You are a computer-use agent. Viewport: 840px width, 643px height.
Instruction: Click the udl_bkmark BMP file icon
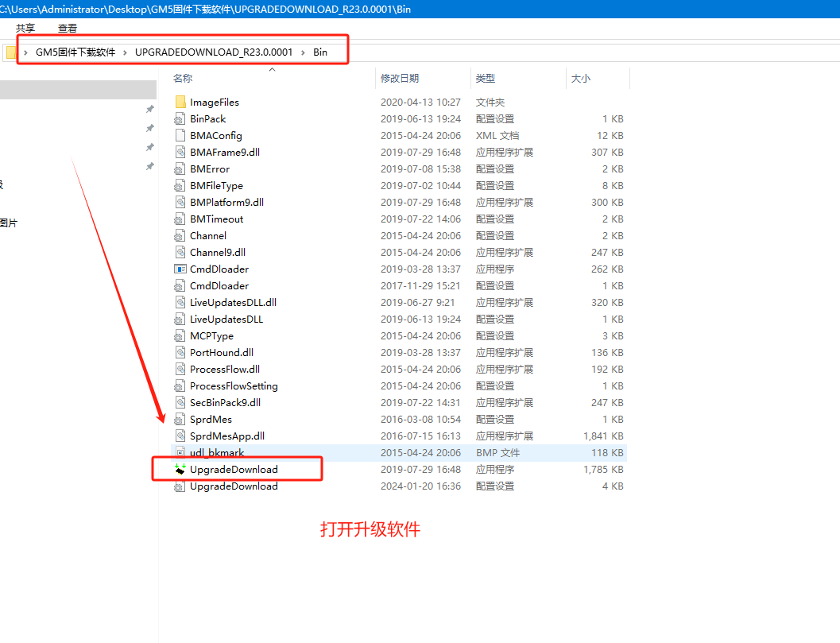(x=180, y=453)
